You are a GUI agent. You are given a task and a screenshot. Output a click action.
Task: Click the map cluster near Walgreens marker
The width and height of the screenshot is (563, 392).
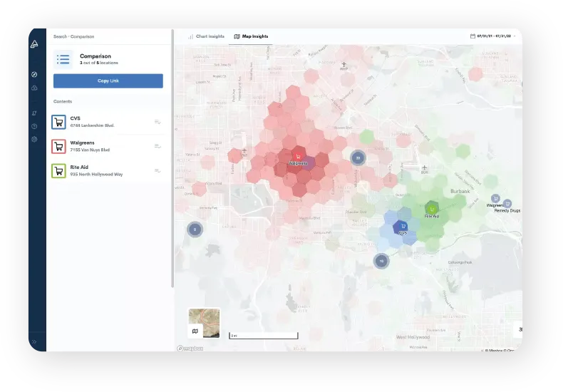358,158
